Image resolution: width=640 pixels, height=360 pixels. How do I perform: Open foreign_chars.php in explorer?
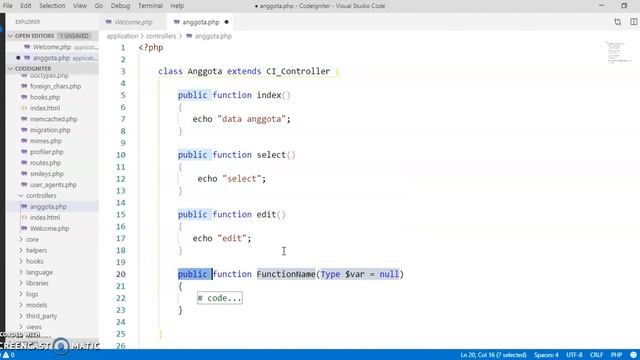coord(55,86)
